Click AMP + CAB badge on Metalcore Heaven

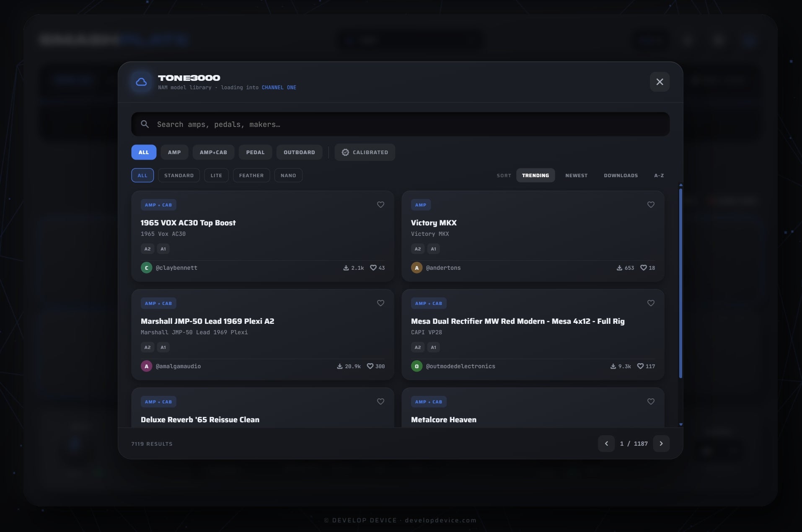(429, 402)
